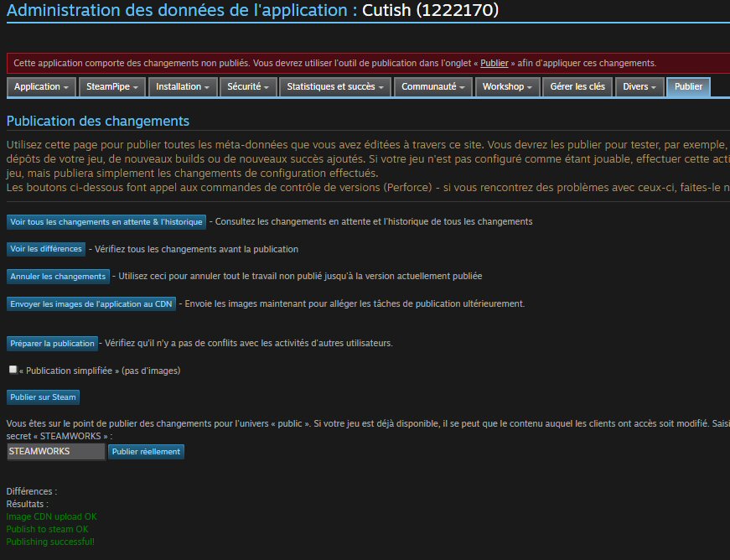The width and height of the screenshot is (730, 560).
Task: Enable the Publication simplifiée checkbox
Action: [13, 370]
